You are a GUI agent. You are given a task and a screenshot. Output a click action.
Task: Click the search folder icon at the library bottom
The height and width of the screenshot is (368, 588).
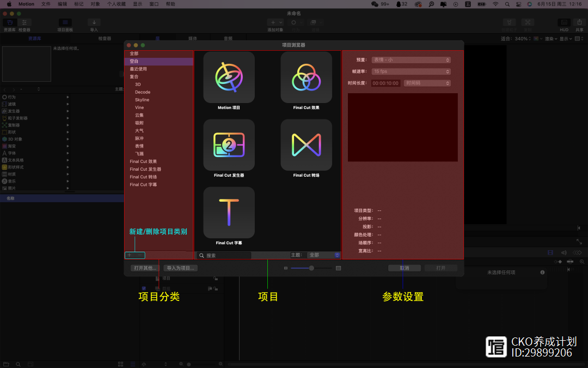[17, 364]
